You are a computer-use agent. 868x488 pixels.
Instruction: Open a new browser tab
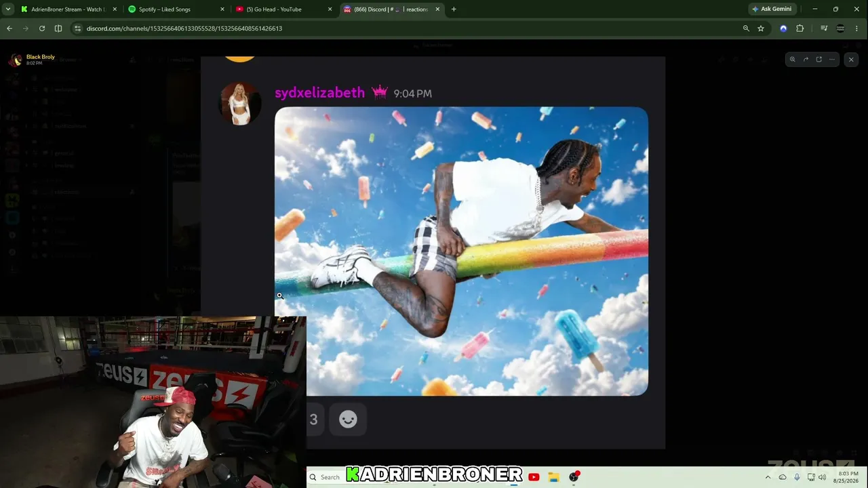[x=454, y=9]
